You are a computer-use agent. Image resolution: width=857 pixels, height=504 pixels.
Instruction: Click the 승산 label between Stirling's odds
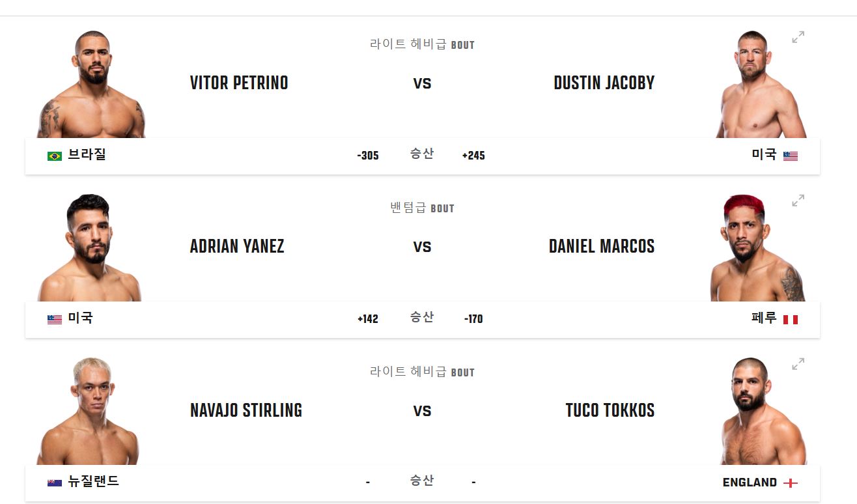(x=421, y=482)
